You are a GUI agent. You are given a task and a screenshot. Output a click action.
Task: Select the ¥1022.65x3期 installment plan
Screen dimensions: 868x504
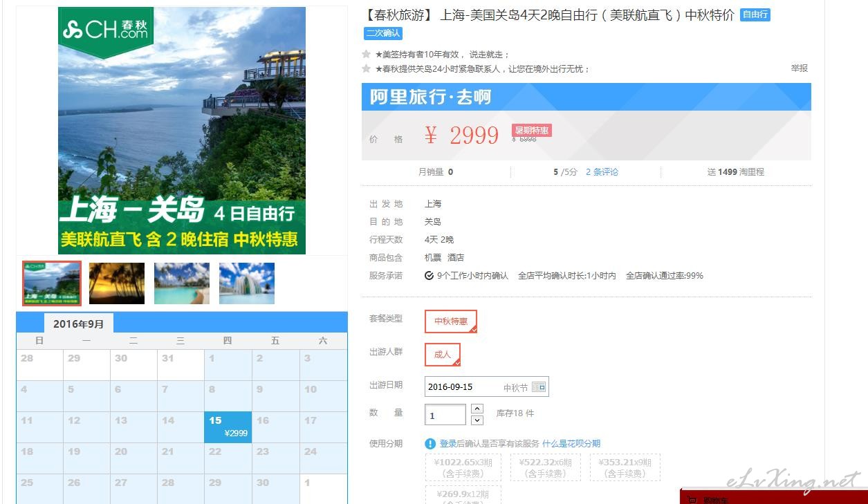click(463, 468)
